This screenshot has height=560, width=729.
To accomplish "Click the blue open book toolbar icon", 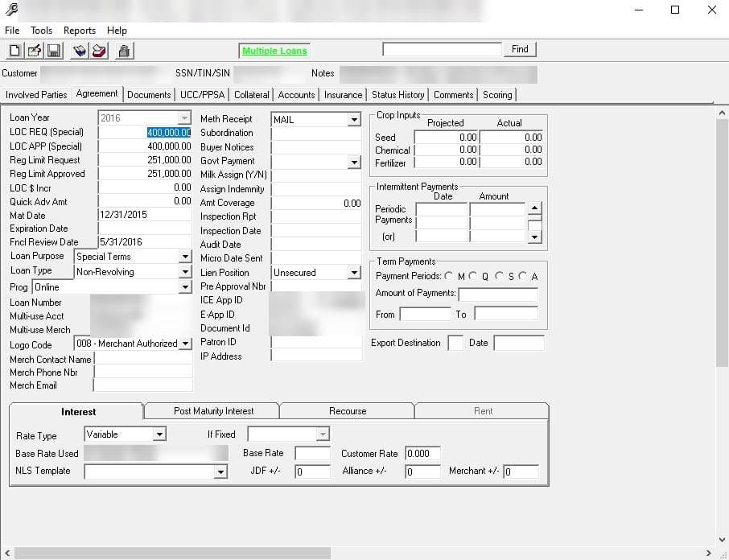I will pos(80,50).
